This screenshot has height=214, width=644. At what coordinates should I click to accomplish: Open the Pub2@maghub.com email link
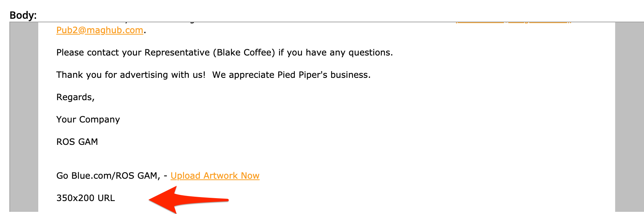click(100, 30)
